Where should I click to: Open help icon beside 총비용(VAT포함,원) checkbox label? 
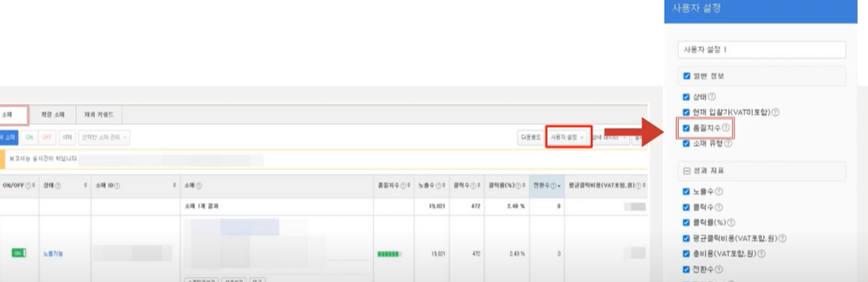pyautogui.click(x=762, y=254)
